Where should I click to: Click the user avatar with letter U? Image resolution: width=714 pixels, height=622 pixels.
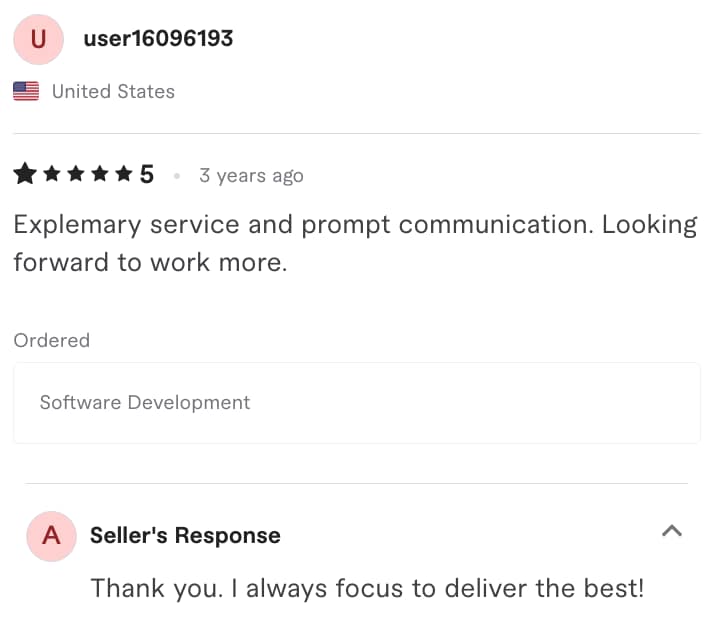click(x=38, y=39)
